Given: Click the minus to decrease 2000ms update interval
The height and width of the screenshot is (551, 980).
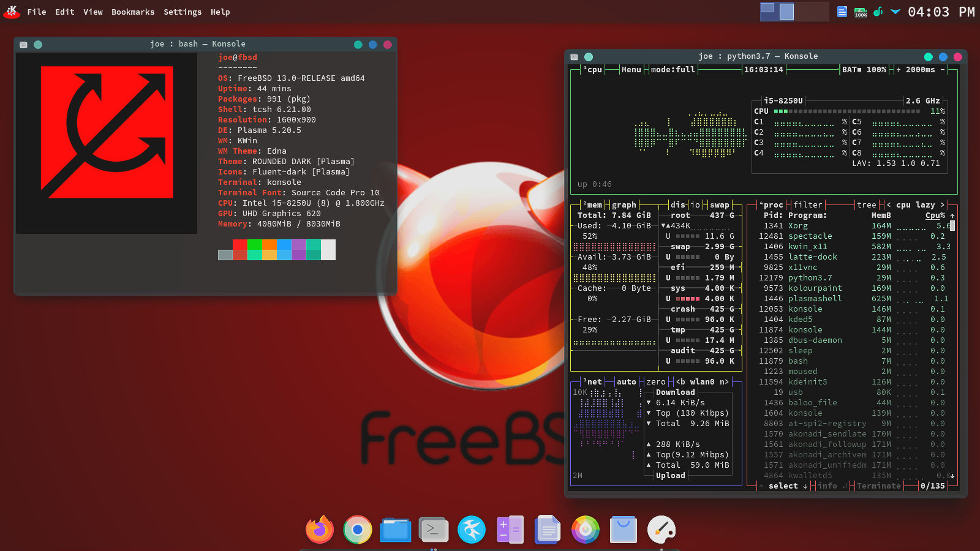Looking at the screenshot, I should tap(943, 70).
